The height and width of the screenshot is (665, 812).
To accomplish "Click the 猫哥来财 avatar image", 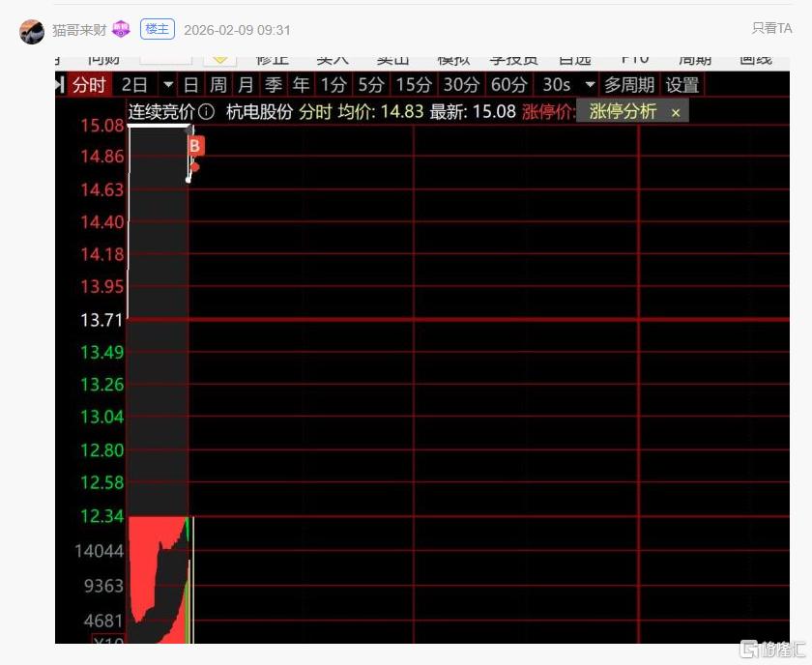I will pos(32,32).
